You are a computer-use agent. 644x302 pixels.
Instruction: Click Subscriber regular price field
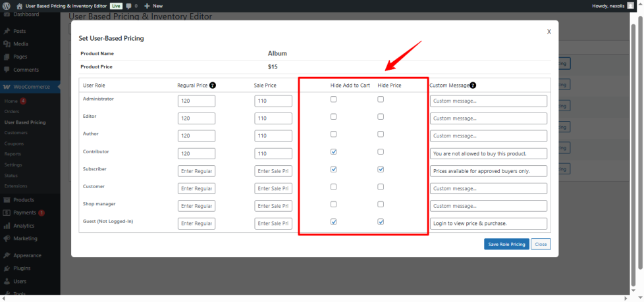[196, 171]
